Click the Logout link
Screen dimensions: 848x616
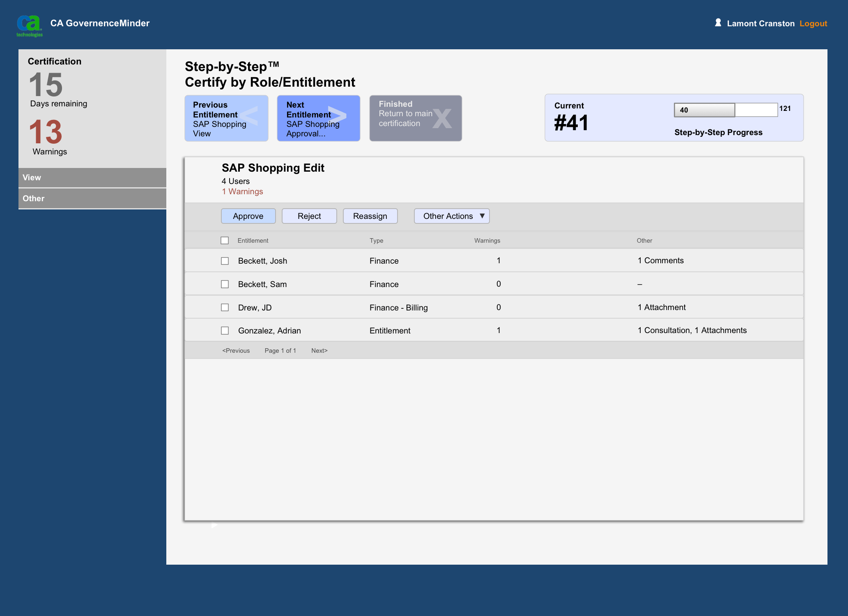click(813, 23)
